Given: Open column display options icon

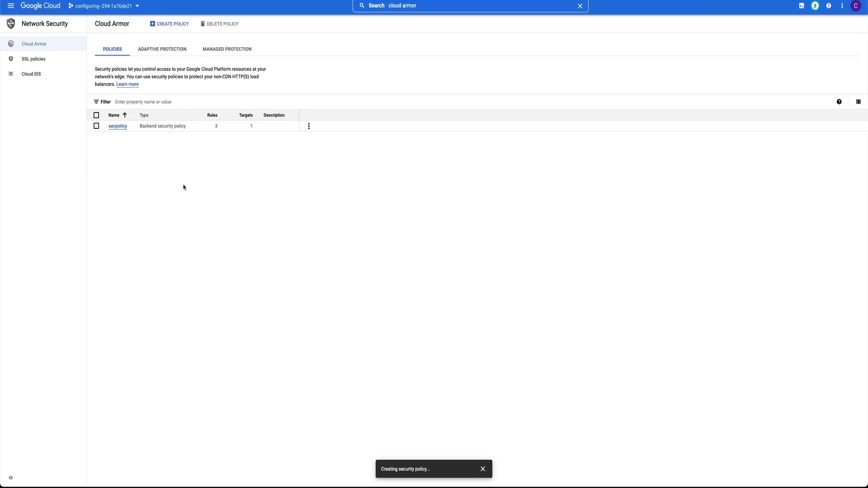Looking at the screenshot, I should coord(858,102).
